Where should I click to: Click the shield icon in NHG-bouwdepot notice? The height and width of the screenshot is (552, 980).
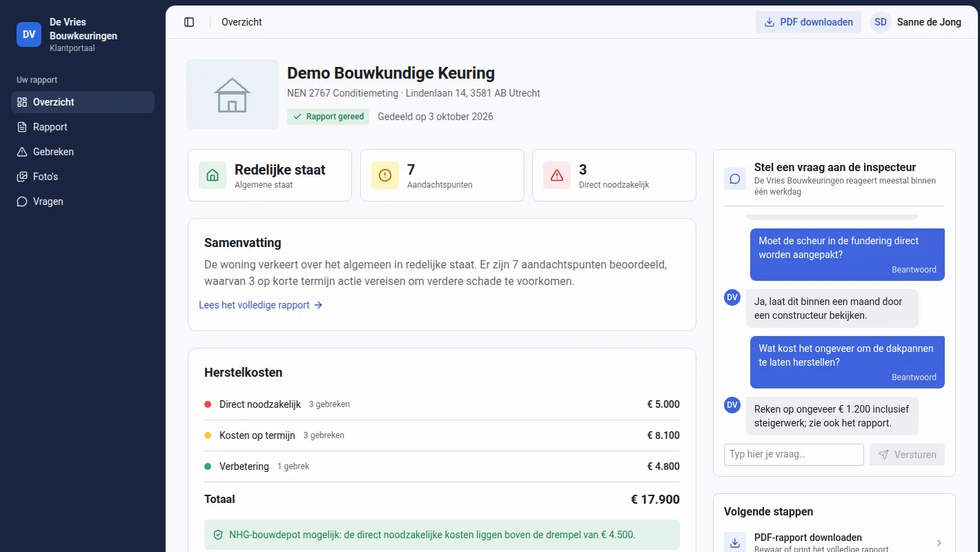(218, 535)
